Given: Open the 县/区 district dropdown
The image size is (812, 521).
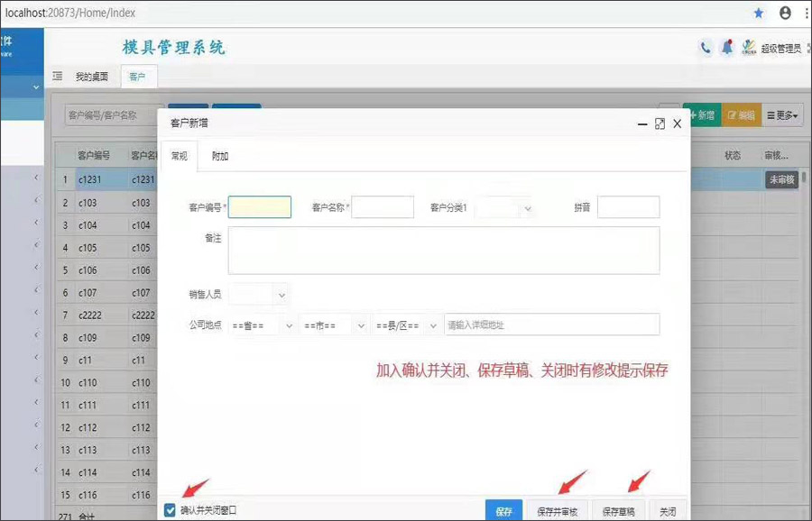Looking at the screenshot, I should (x=407, y=324).
